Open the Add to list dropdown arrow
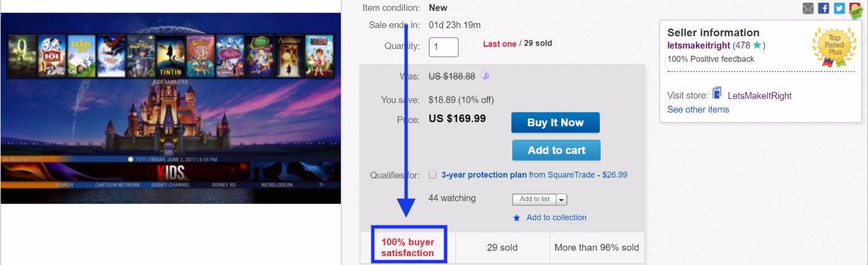The height and width of the screenshot is (265, 868). [561, 199]
